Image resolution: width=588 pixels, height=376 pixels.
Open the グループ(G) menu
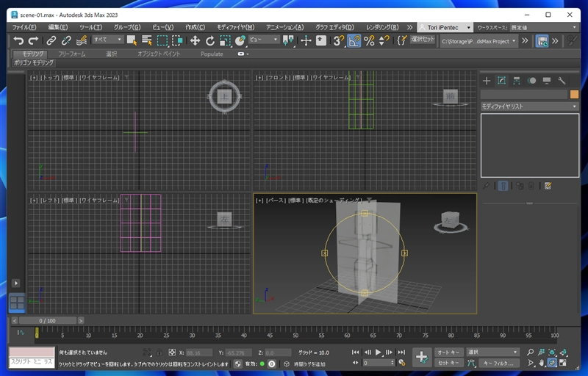[127, 27]
